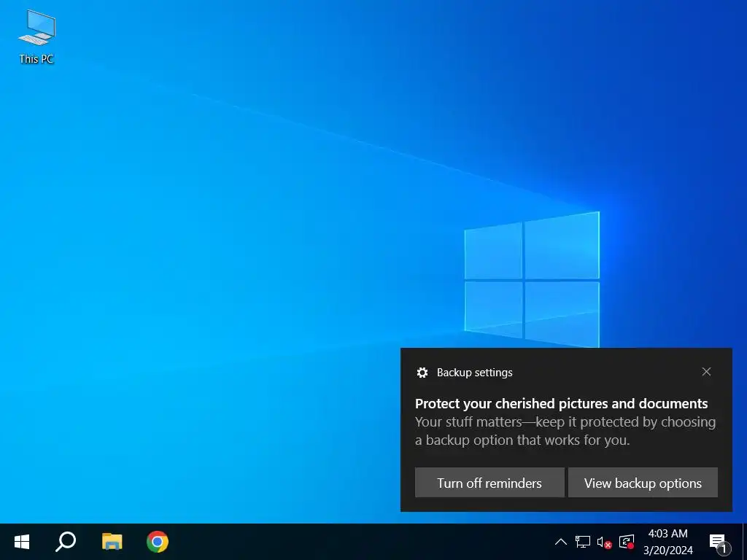The height and width of the screenshot is (560, 747).
Task: Click the Backup settings title text
Action: point(474,373)
